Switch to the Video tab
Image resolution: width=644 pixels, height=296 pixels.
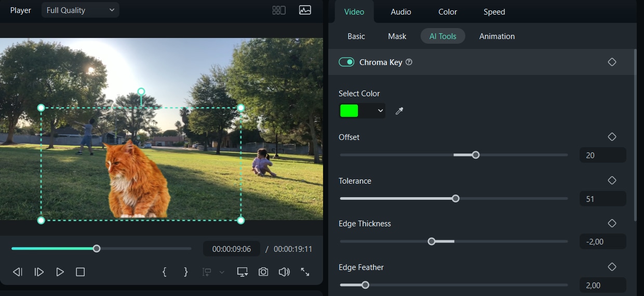pos(354,11)
